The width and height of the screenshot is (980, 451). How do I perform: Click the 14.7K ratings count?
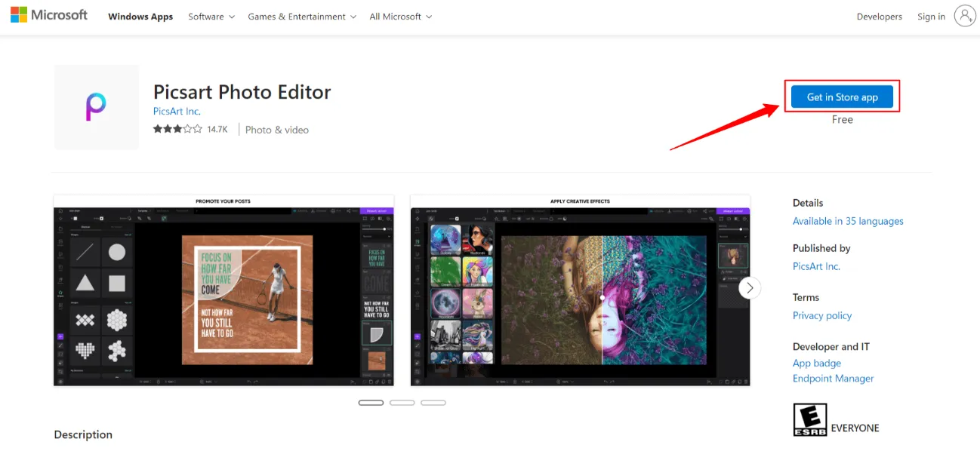tap(217, 130)
